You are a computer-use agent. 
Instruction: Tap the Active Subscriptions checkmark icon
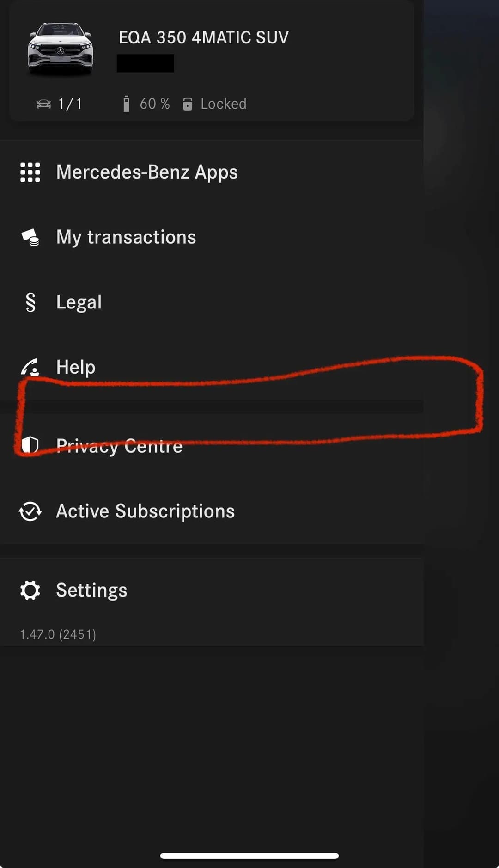(30, 511)
